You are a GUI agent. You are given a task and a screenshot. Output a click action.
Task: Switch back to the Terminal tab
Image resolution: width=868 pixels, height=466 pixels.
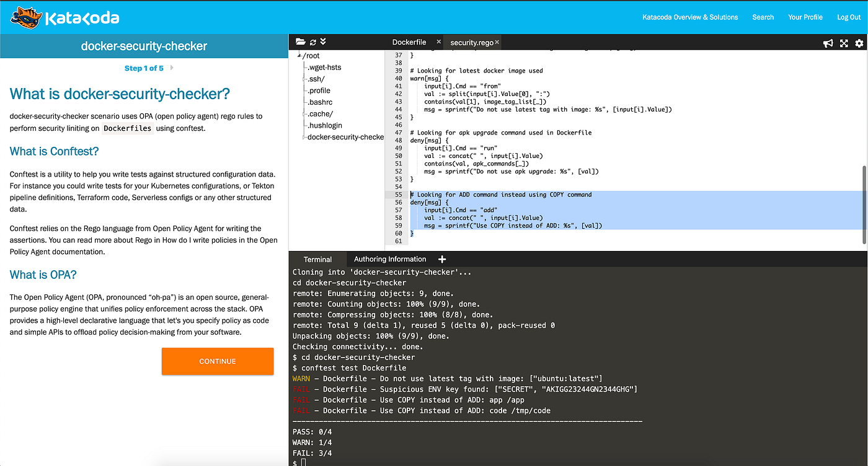pyautogui.click(x=317, y=259)
